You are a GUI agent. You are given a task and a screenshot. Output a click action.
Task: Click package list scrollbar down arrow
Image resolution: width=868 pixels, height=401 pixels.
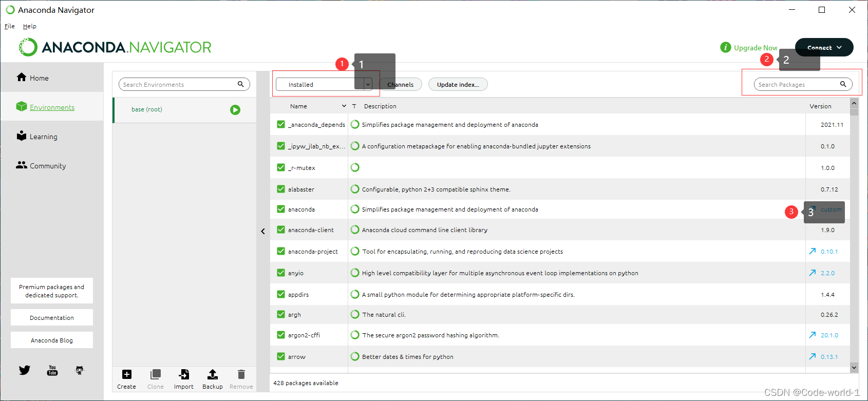854,368
